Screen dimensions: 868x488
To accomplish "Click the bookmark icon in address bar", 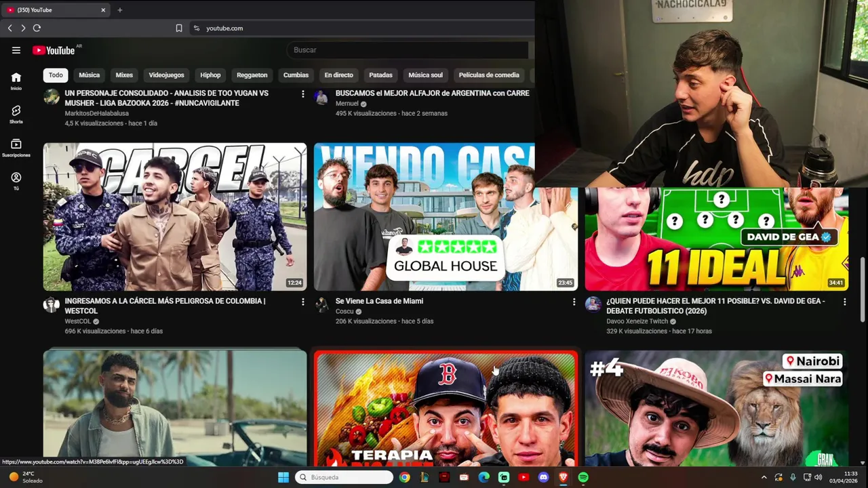I will [179, 28].
